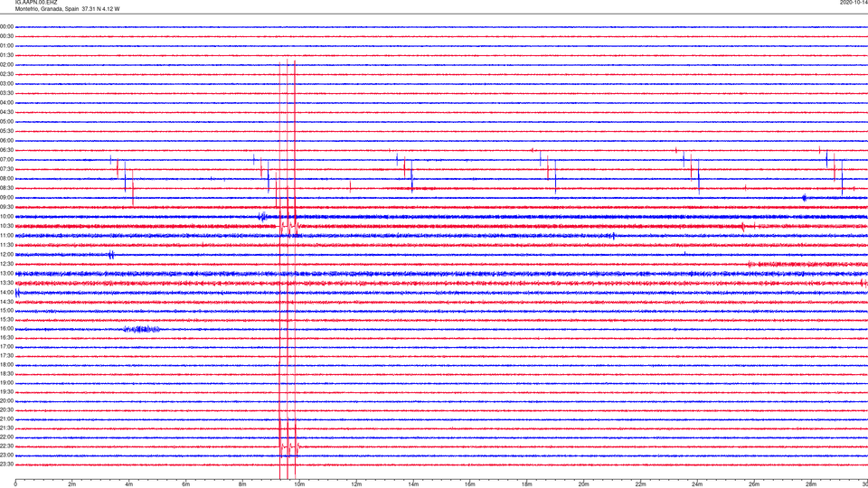The width and height of the screenshot is (868, 488).
Task: Choose the 11:30 row label
Action: (x=6, y=245)
